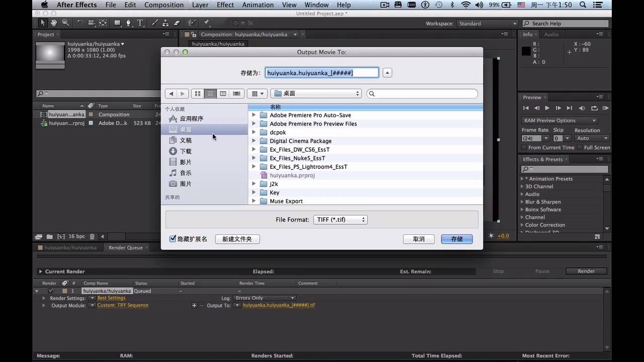Go to first frame in Preview panel
Screen dimensions: 644x362
[x=526, y=108]
